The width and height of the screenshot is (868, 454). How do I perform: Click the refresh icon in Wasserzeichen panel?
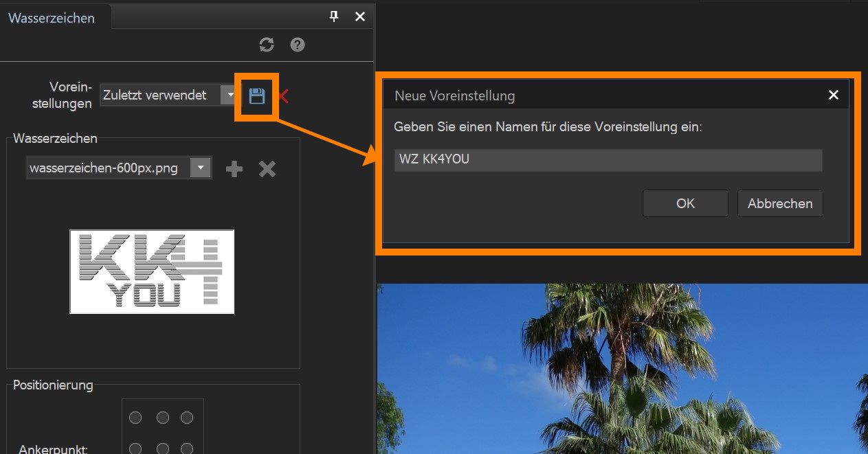click(267, 45)
